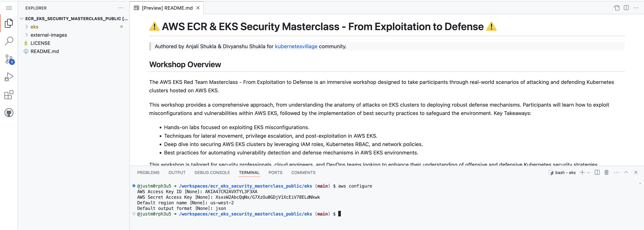This screenshot has height=230, width=644.
Task: Open the Extensions view icon
Action: coord(9,95)
